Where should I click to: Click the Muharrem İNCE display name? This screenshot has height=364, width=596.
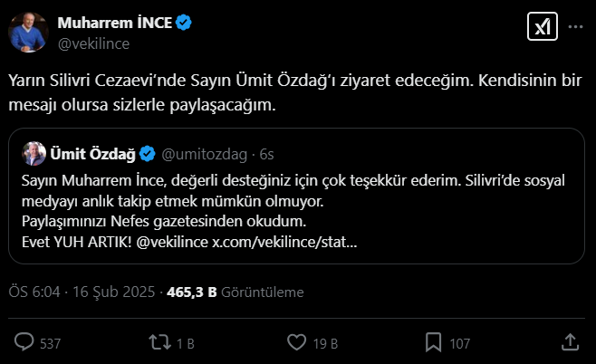115,23
